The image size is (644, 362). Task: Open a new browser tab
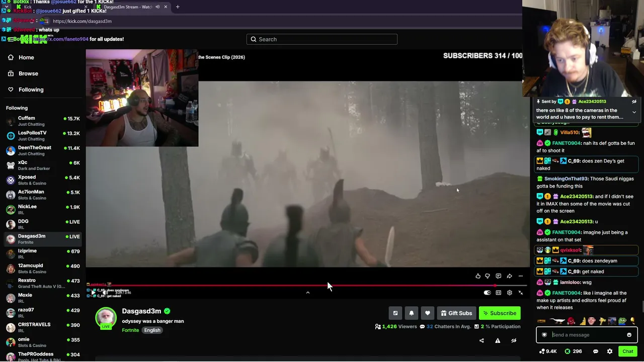click(x=178, y=7)
